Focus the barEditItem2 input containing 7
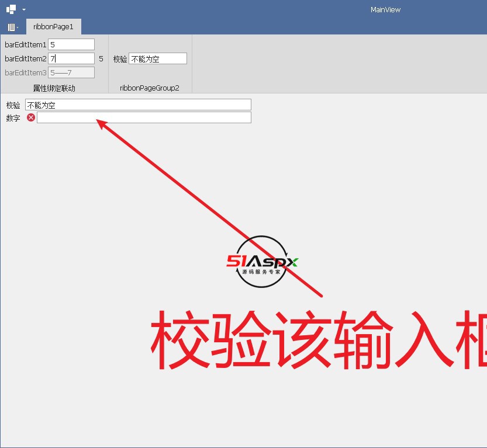 [x=71, y=58]
